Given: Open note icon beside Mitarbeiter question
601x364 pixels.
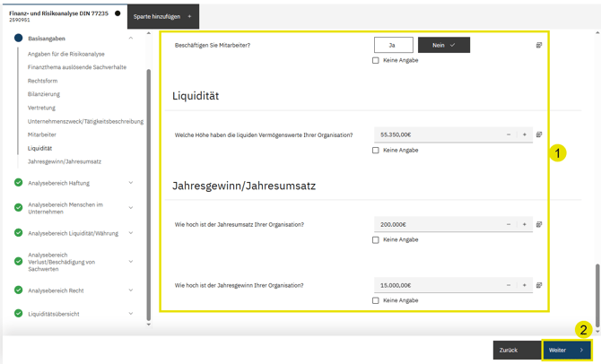Looking at the screenshot, I should [539, 45].
